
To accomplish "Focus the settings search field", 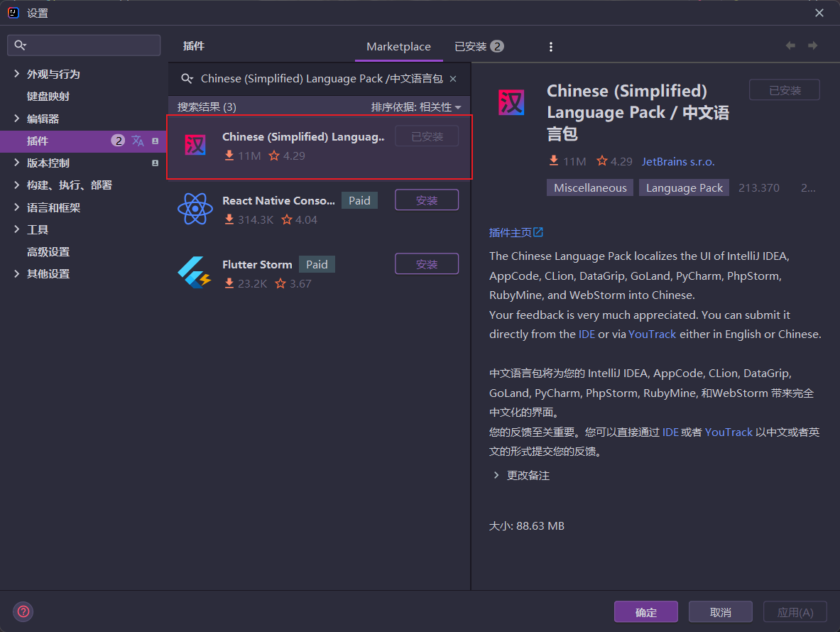I will 84,45.
